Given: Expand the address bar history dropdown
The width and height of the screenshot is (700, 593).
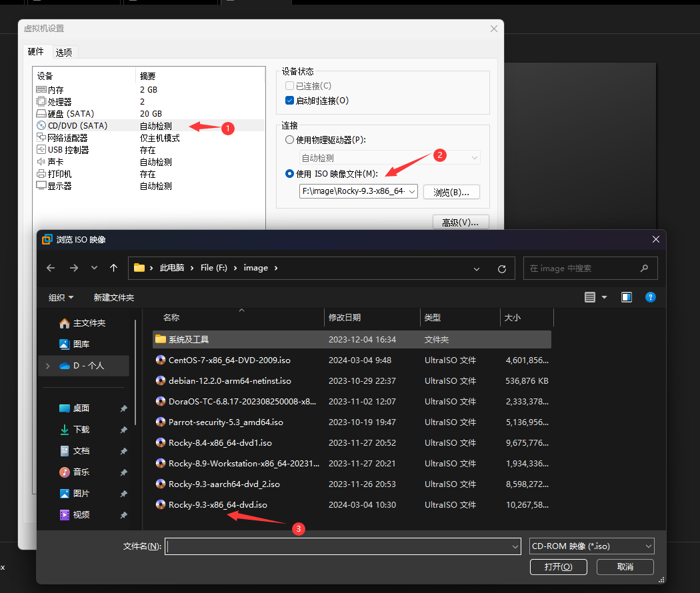Looking at the screenshot, I should click(477, 269).
